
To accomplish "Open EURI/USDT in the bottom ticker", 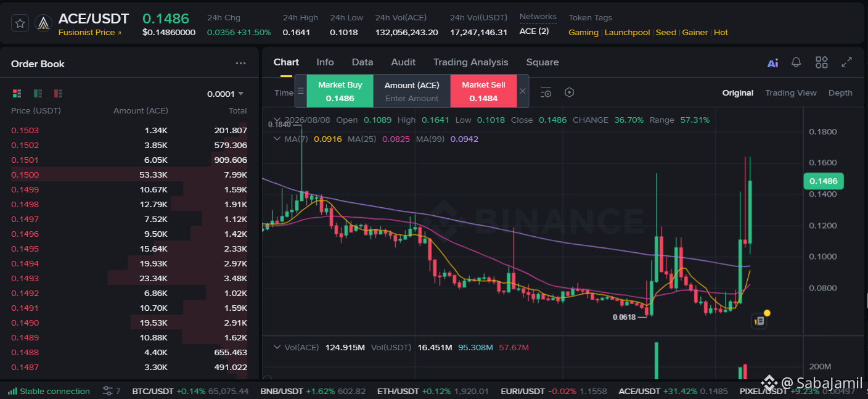I will point(554,391).
